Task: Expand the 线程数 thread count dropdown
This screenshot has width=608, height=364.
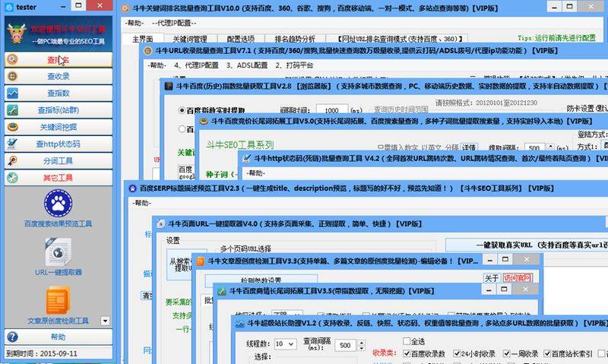Action: click(290, 344)
